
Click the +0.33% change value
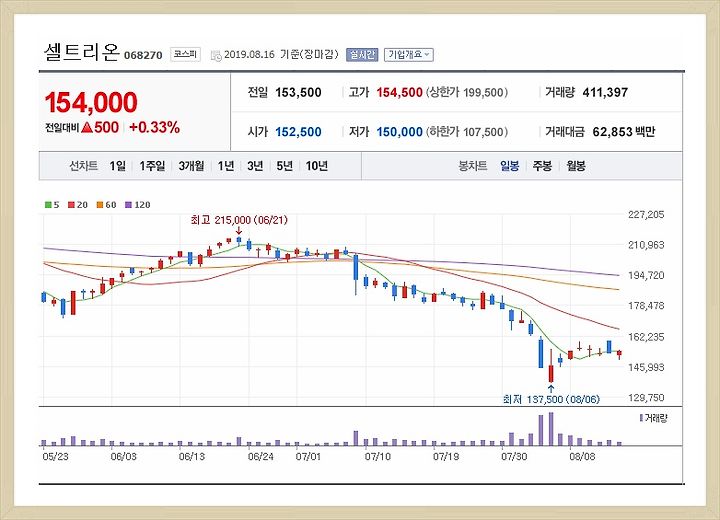[x=154, y=127]
